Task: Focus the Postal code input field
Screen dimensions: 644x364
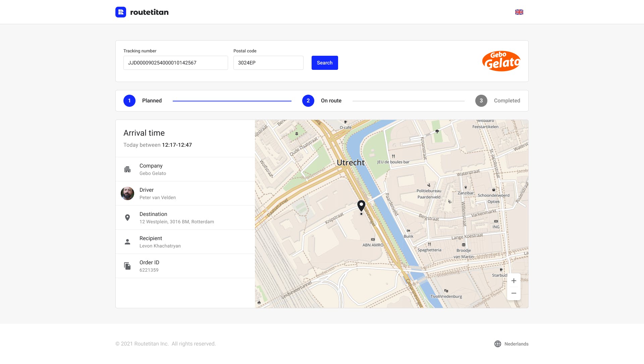Action: tap(268, 63)
